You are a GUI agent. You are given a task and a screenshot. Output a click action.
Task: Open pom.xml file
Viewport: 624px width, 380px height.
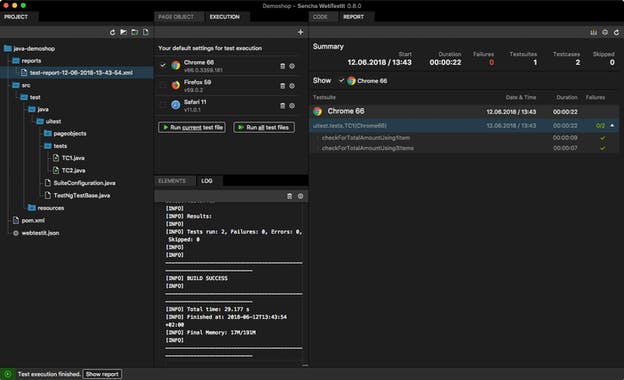[33, 220]
